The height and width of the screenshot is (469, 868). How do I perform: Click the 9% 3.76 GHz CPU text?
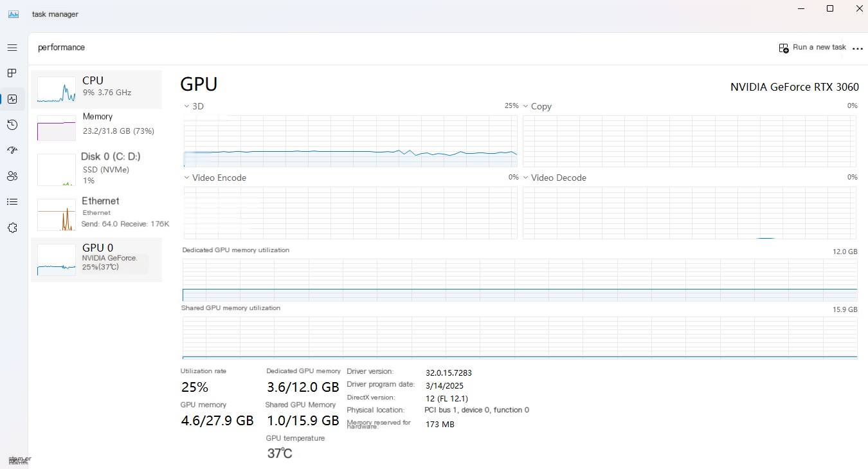point(107,93)
